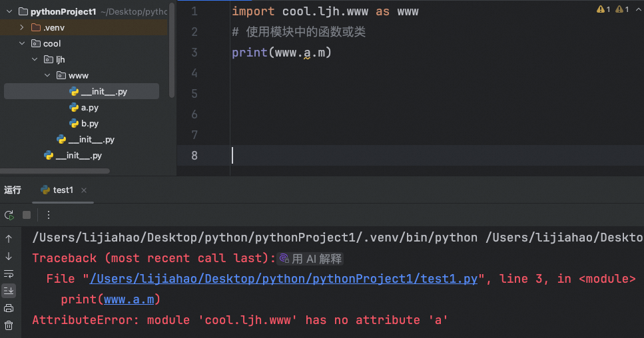Click the project tree horizontal scrollbar

point(55,171)
